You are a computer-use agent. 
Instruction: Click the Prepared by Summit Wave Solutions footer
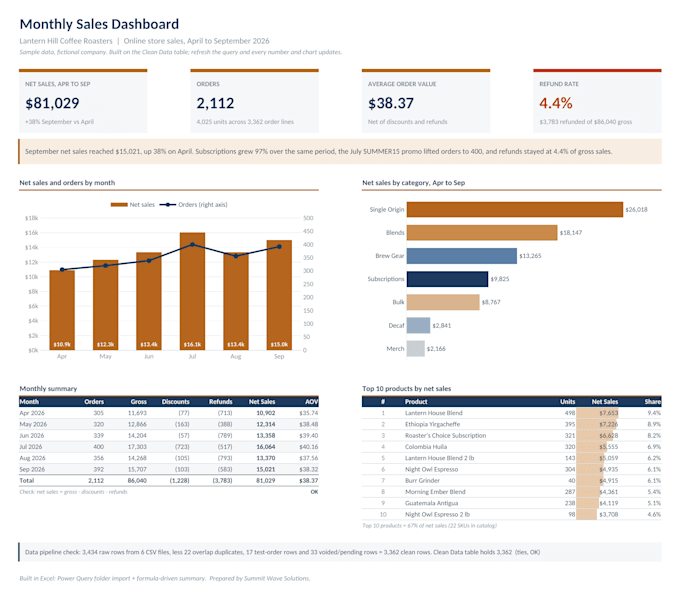260,578
